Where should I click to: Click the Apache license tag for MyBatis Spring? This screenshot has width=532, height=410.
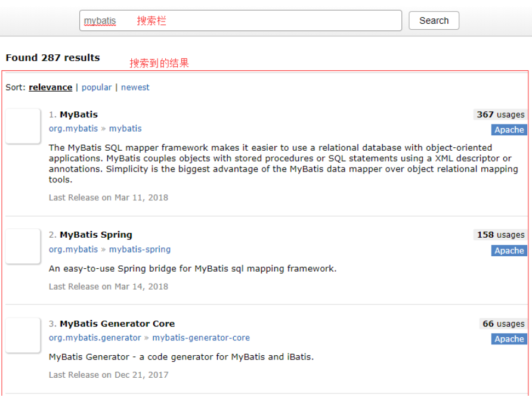509,251
